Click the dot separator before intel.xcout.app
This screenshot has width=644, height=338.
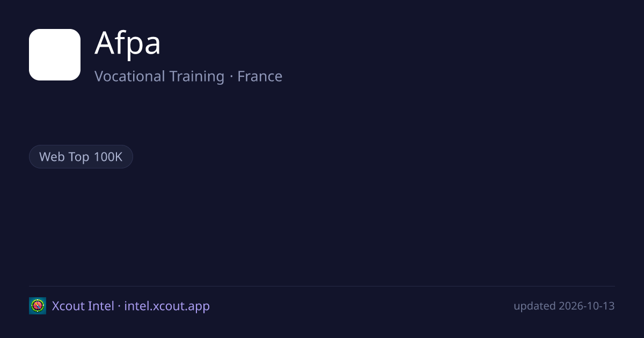click(119, 306)
